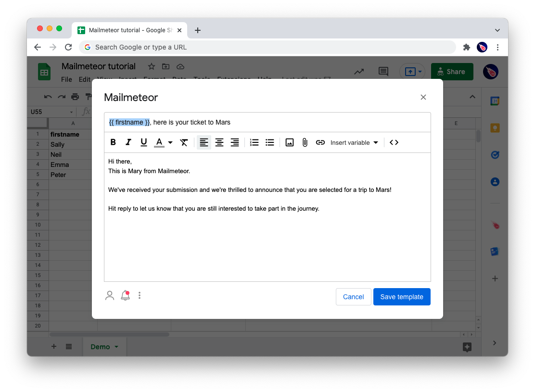The height and width of the screenshot is (392, 535).
Task: Insert a bulleted list
Action: point(270,142)
